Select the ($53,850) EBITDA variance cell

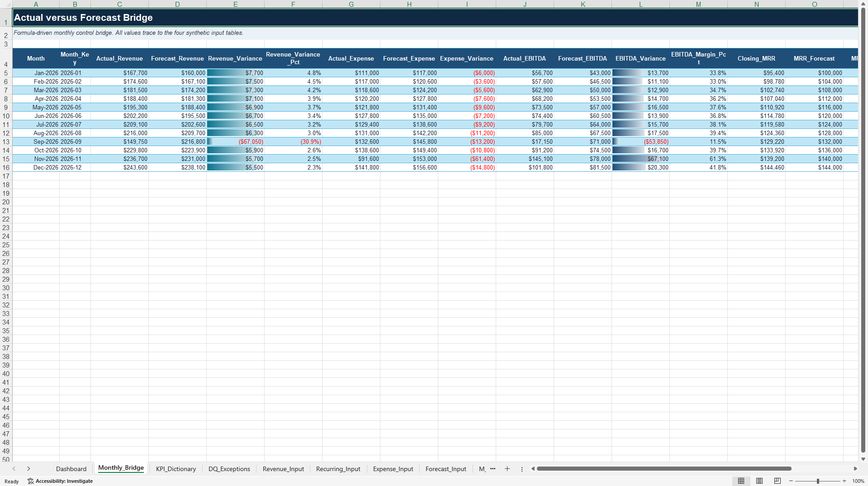click(x=640, y=142)
